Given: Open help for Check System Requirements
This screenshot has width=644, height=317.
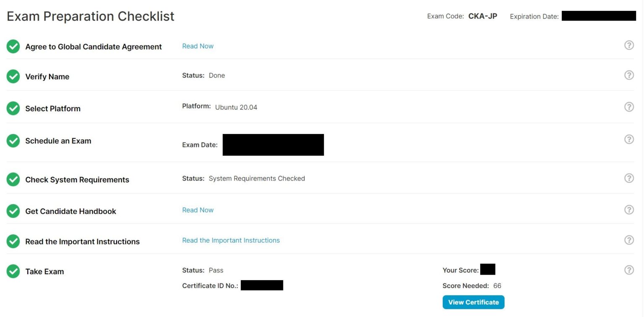Looking at the screenshot, I should coord(629,178).
